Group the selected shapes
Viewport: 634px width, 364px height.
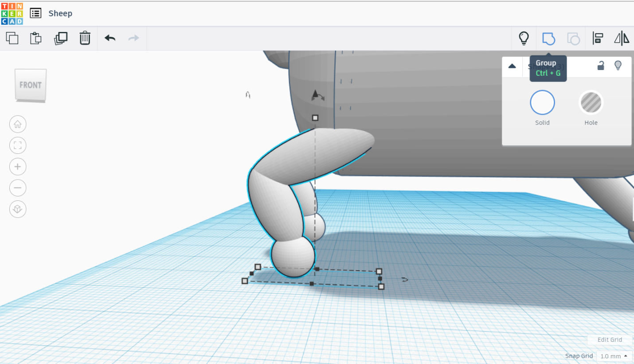pyautogui.click(x=548, y=38)
